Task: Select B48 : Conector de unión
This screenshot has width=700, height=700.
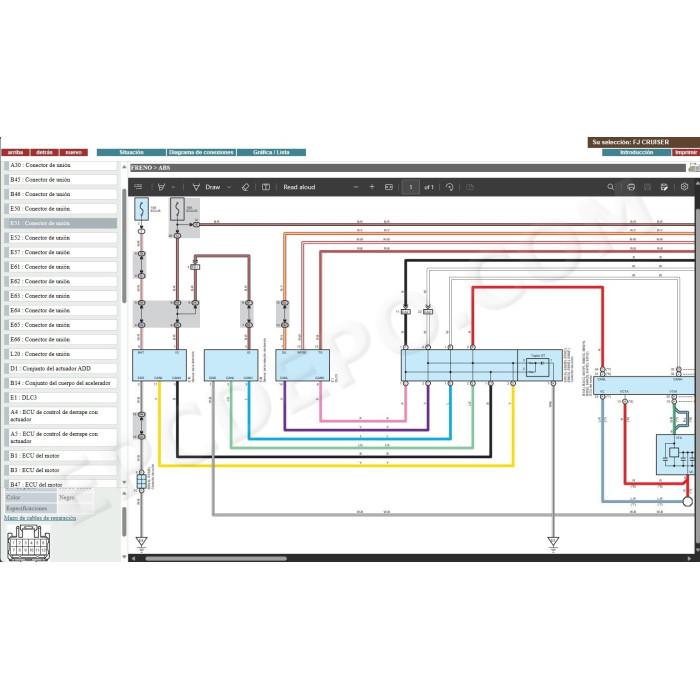Action: [62, 194]
